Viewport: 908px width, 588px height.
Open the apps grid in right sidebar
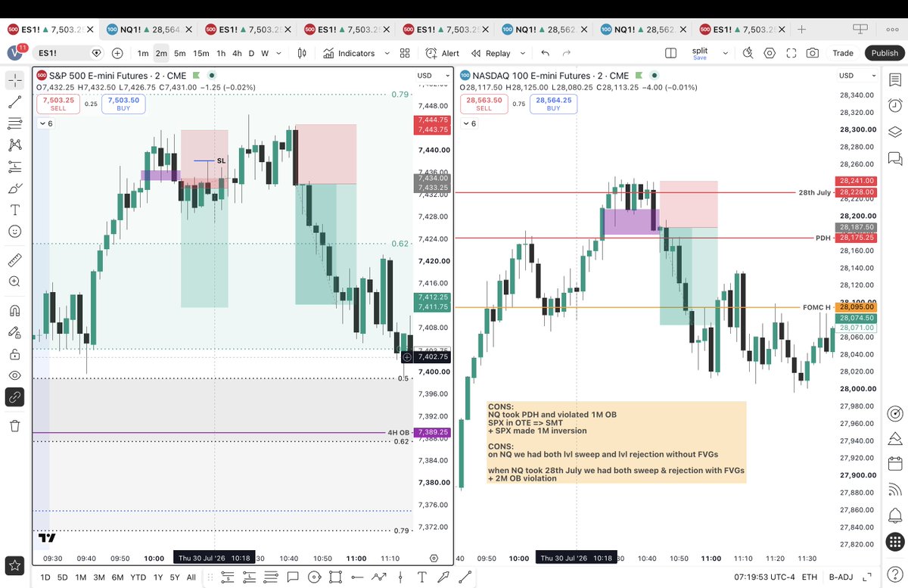tap(895, 541)
